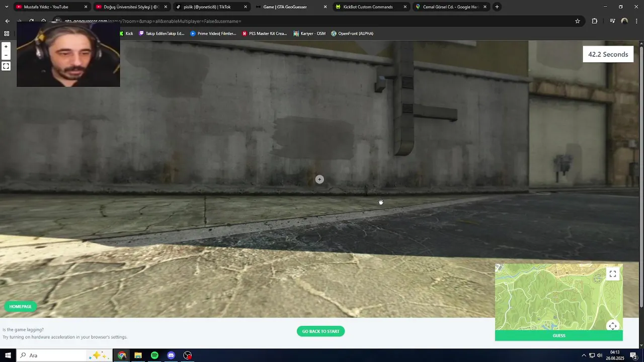Open the Windows Start menu
Screen dimensions: 644x362
click(8, 355)
